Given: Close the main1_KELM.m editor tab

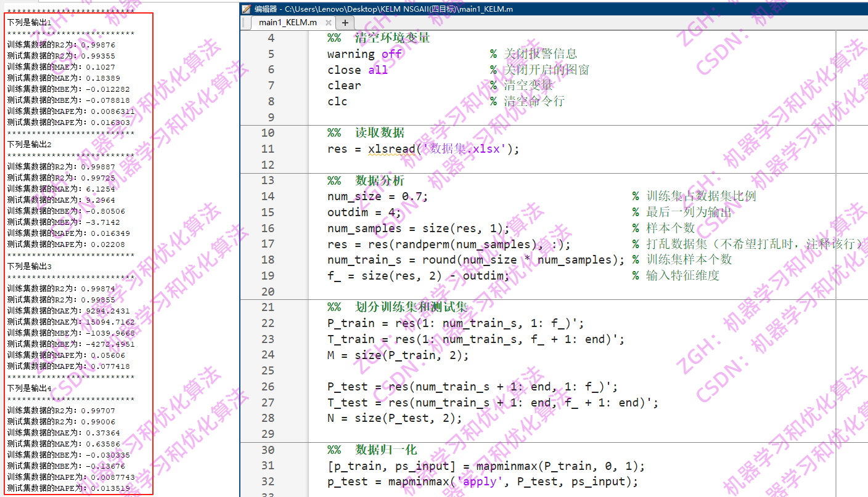Looking at the screenshot, I should tap(329, 22).
